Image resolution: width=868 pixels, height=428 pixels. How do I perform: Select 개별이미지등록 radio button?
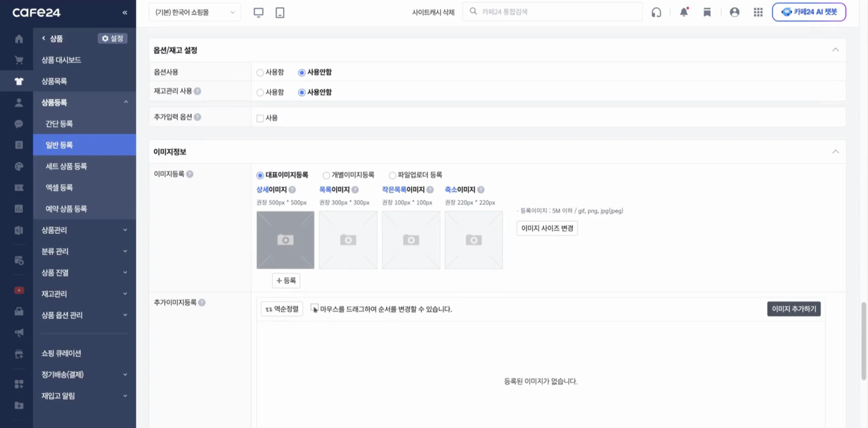click(x=326, y=175)
